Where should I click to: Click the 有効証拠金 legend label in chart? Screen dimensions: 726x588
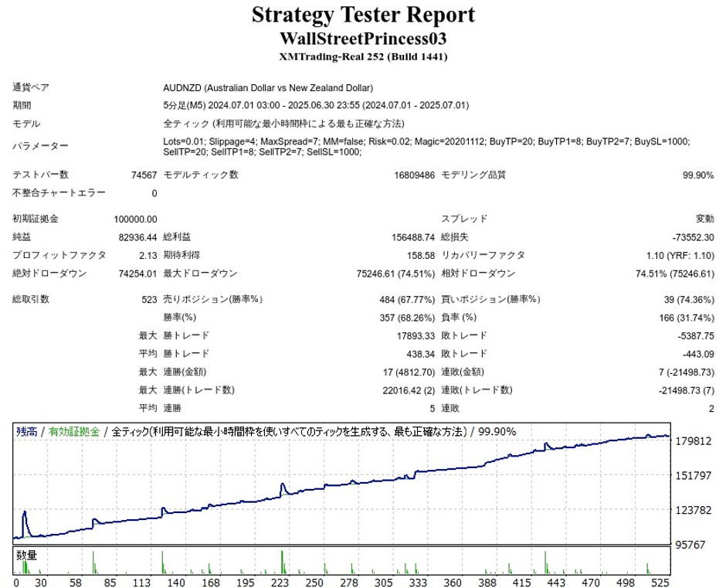pos(74,432)
